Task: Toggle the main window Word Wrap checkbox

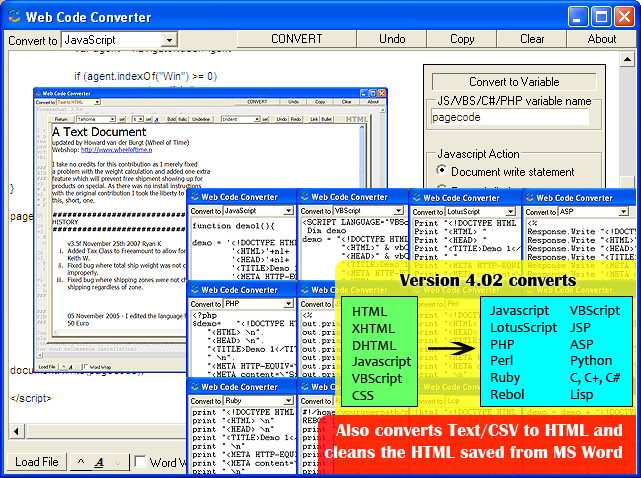Action: click(x=140, y=461)
